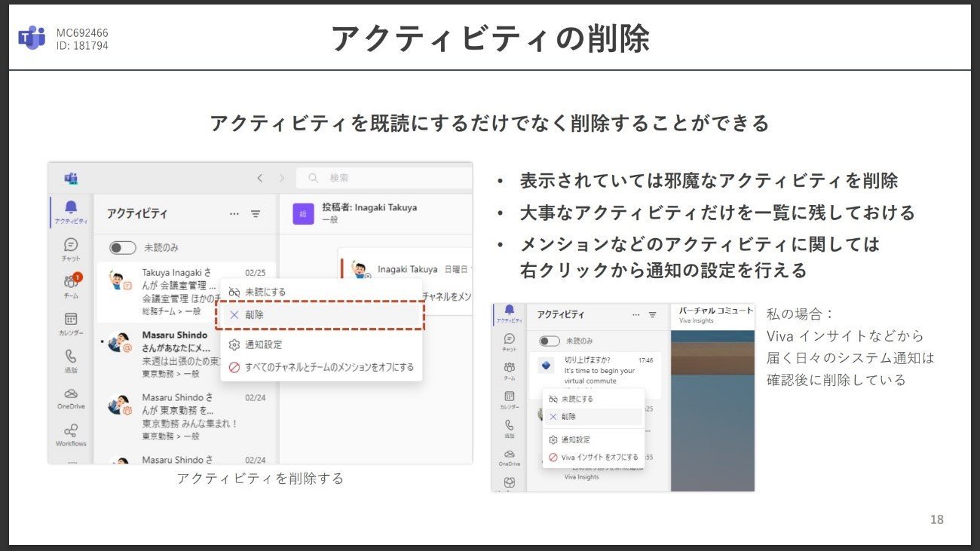Choose 削除 in the Viva Insights context menu

594,416
